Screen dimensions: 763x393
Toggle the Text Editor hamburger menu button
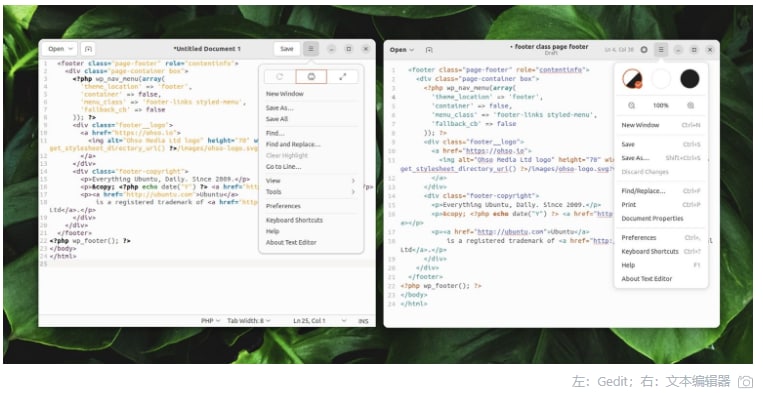(x=660, y=50)
